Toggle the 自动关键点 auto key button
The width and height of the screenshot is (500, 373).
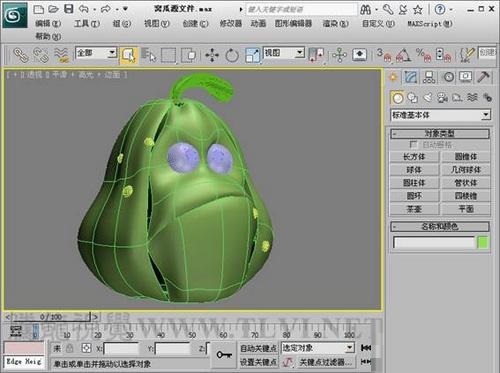[259, 348]
